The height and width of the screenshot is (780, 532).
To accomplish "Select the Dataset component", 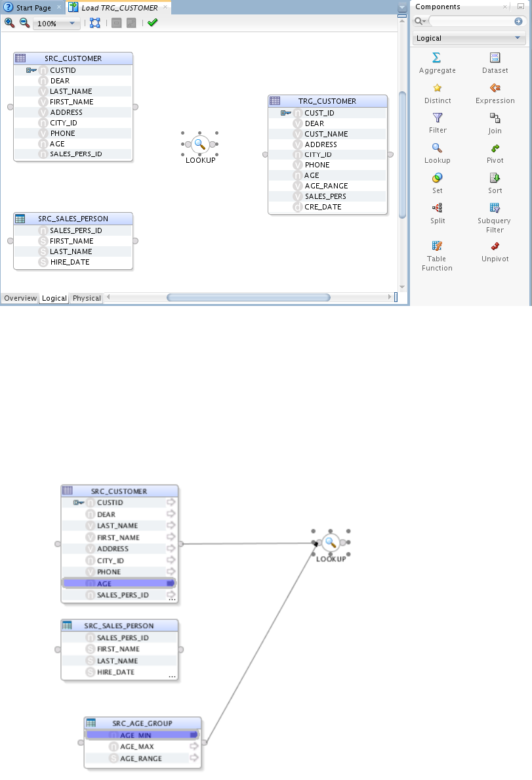I will coord(495,63).
